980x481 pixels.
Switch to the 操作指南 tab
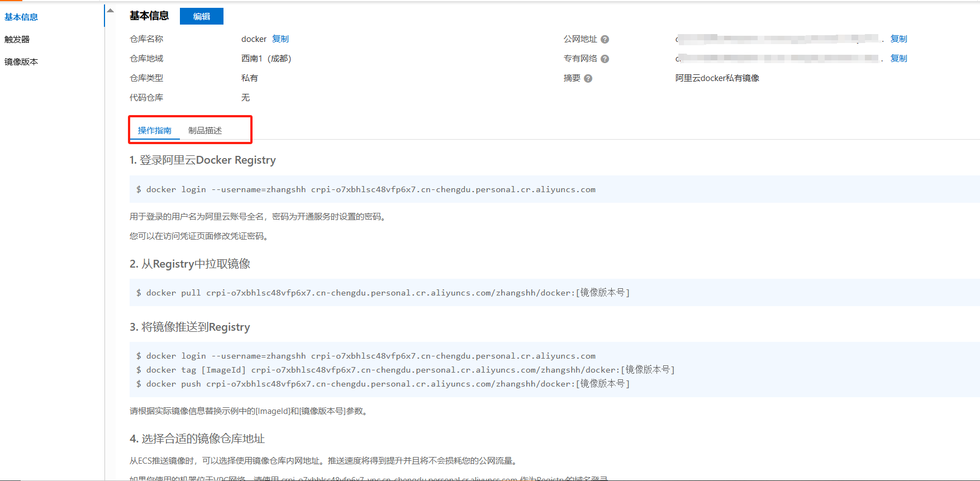[155, 130]
